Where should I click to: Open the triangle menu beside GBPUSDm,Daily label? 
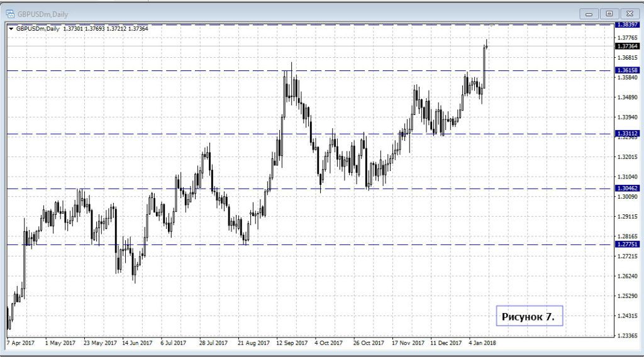coord(11,28)
